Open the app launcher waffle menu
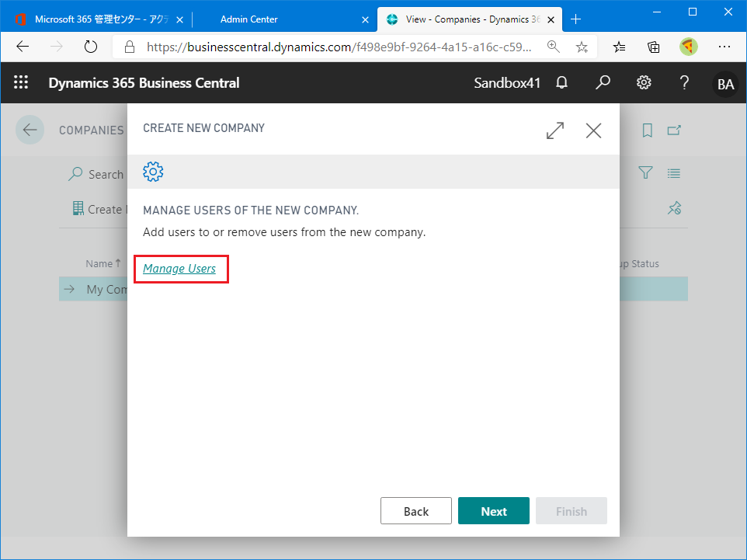This screenshot has width=747, height=560. pyautogui.click(x=21, y=83)
